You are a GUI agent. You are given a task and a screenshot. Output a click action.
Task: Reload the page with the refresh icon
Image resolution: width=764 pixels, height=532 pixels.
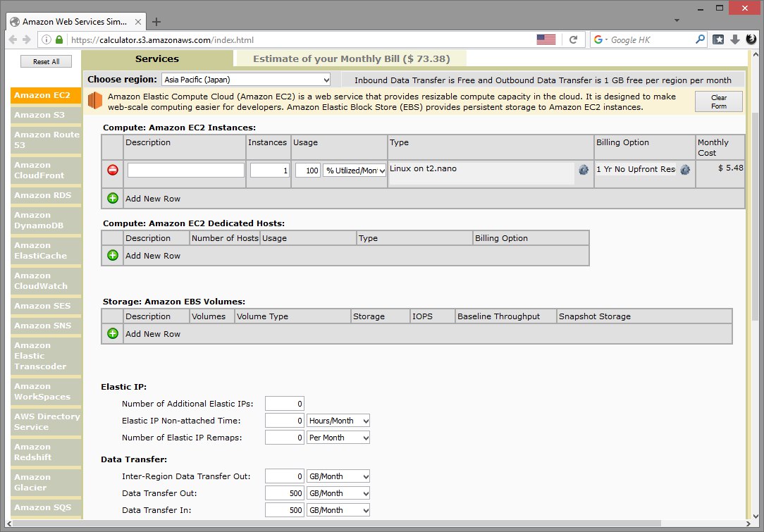(x=574, y=40)
